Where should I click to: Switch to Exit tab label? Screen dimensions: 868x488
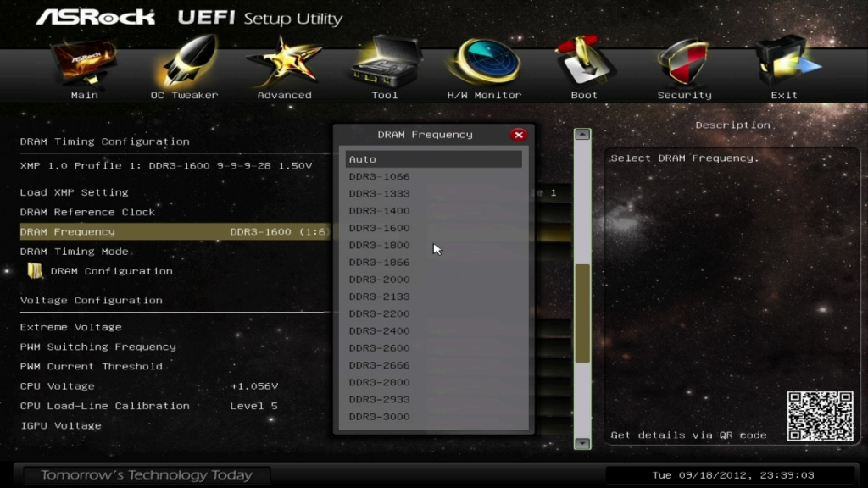784,95
